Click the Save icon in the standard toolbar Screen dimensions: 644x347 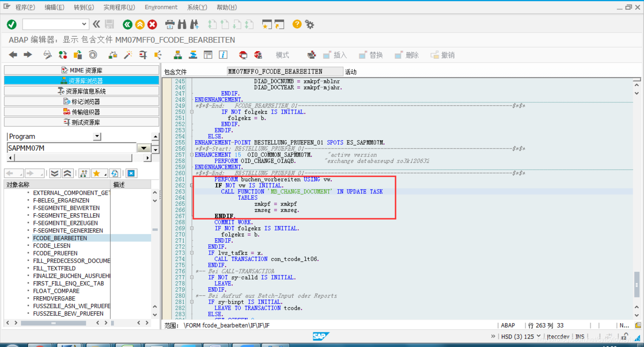coord(109,24)
